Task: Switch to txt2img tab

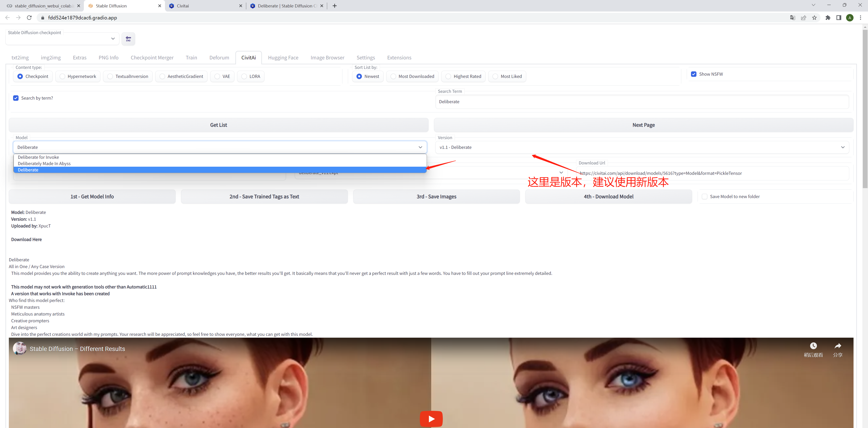Action: 20,58
